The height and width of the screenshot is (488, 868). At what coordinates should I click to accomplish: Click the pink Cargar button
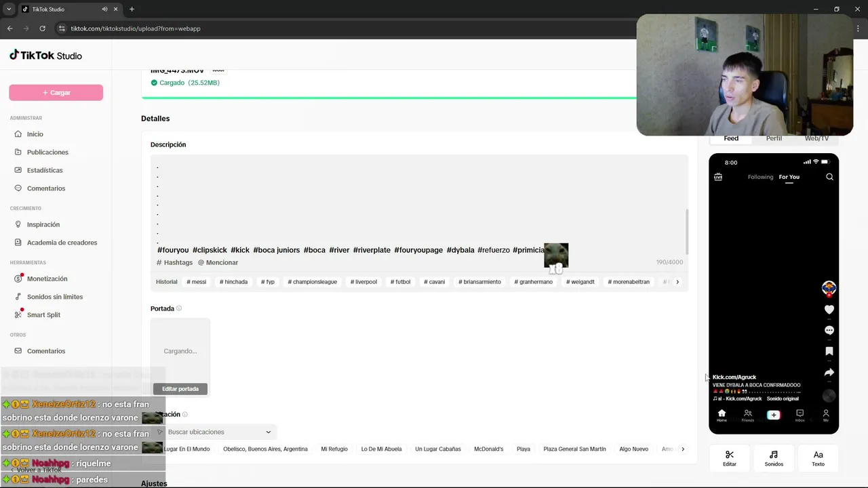pos(56,93)
